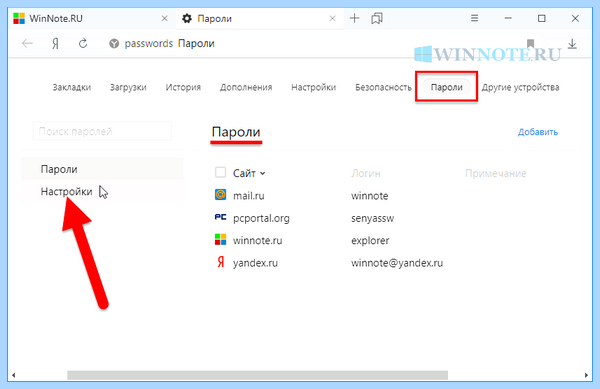This screenshot has height=389, width=600.
Task: Expand the Сайт column sort dropdown arrow
Action: (262, 174)
